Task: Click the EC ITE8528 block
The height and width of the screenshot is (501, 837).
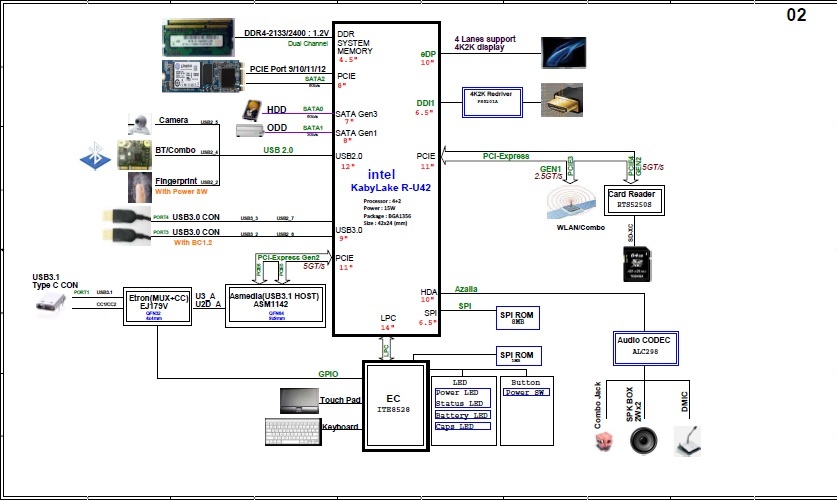Action: tap(393, 405)
